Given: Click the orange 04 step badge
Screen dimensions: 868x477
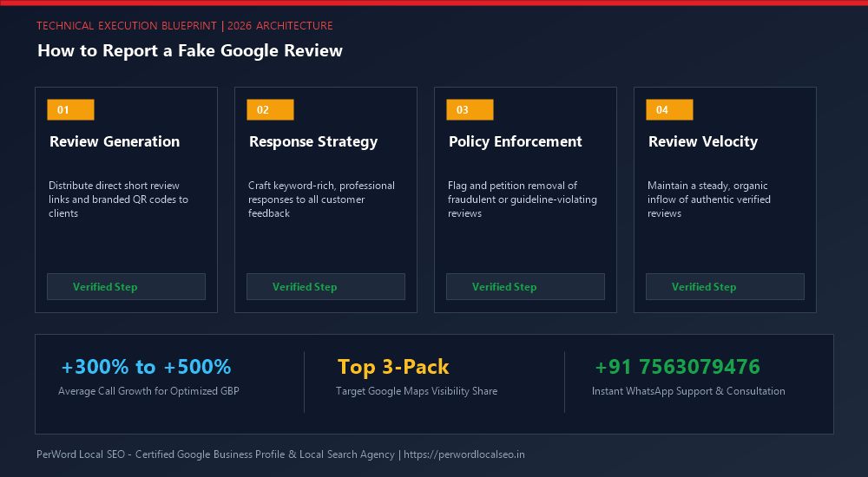Looking at the screenshot, I should (x=669, y=109).
